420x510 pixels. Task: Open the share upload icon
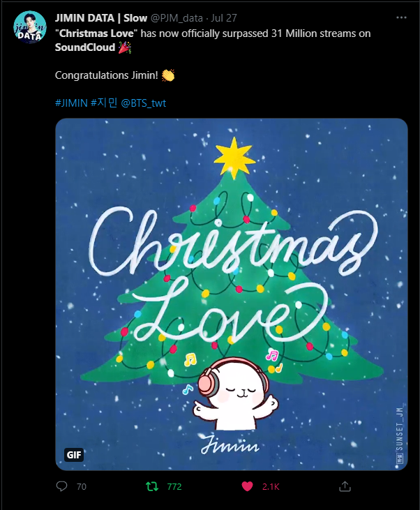pos(345,486)
